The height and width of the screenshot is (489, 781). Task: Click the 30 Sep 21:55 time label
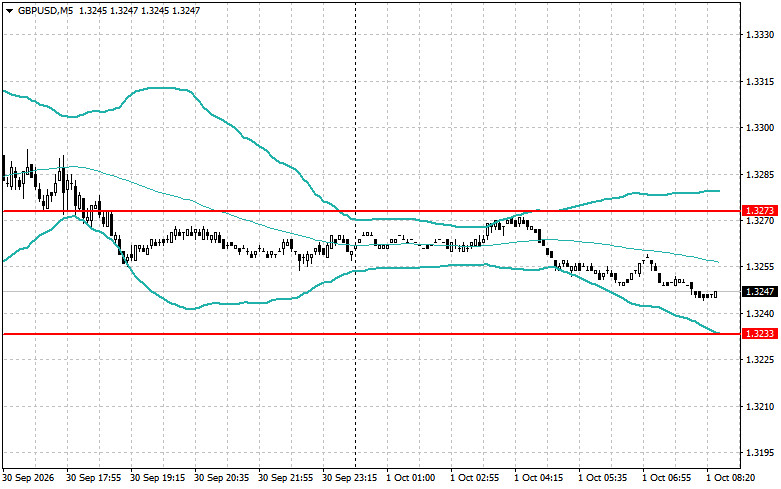click(285, 478)
